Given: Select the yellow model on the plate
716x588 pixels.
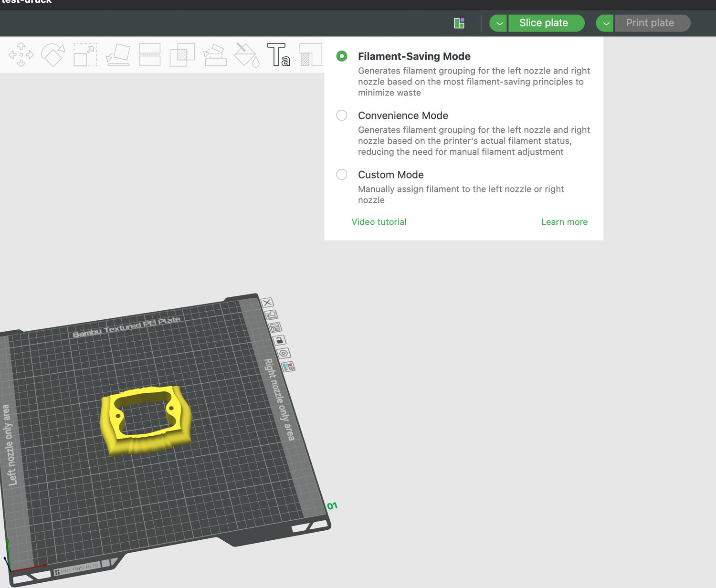Looking at the screenshot, I should [x=146, y=421].
